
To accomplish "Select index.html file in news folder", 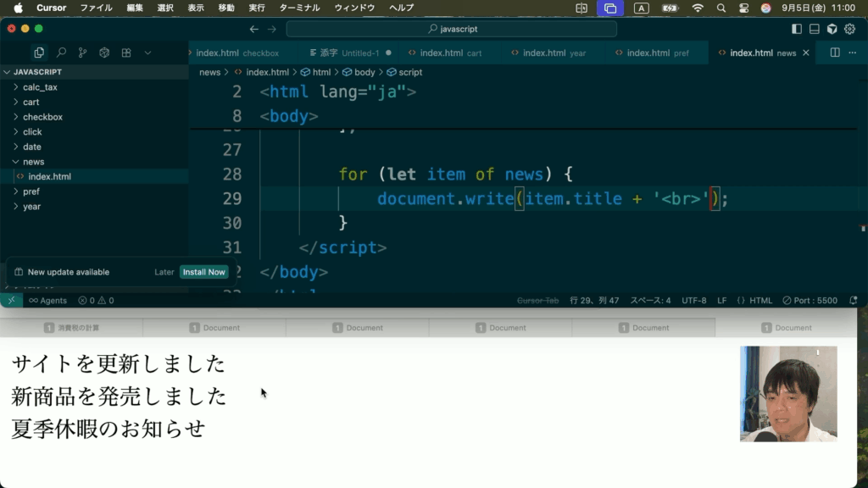I will point(49,176).
